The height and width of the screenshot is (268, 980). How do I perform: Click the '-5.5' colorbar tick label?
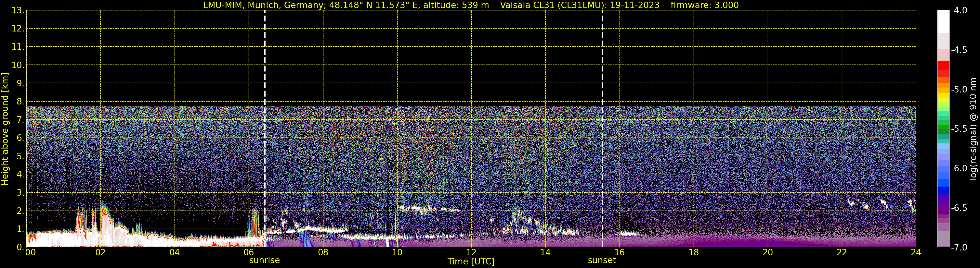[959, 129]
